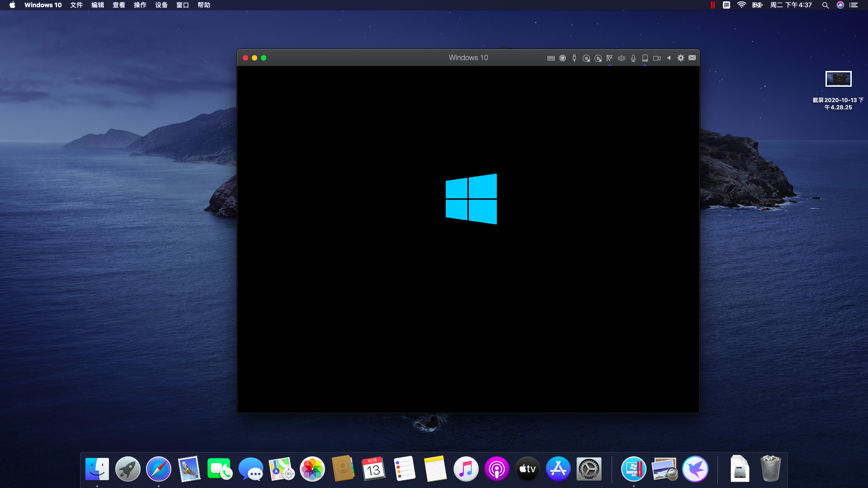Click the first CD/DVD drive icon
Screen dimensions: 868x488
(x=586, y=58)
